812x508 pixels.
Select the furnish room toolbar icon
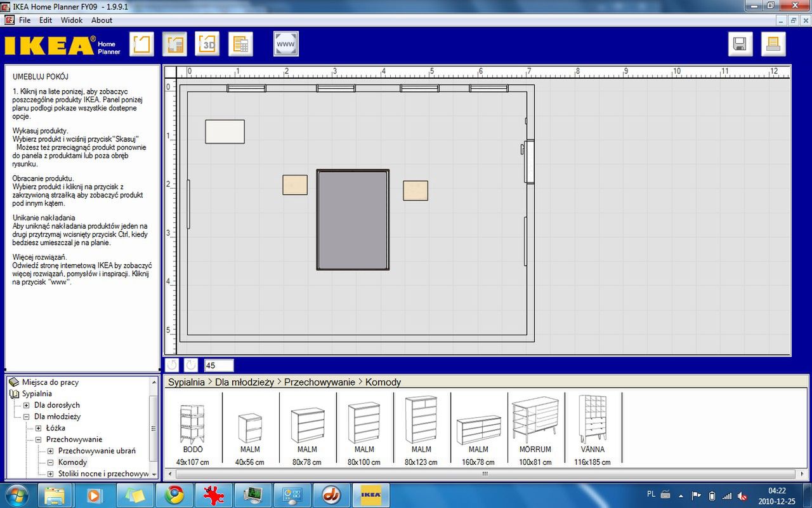(x=174, y=44)
